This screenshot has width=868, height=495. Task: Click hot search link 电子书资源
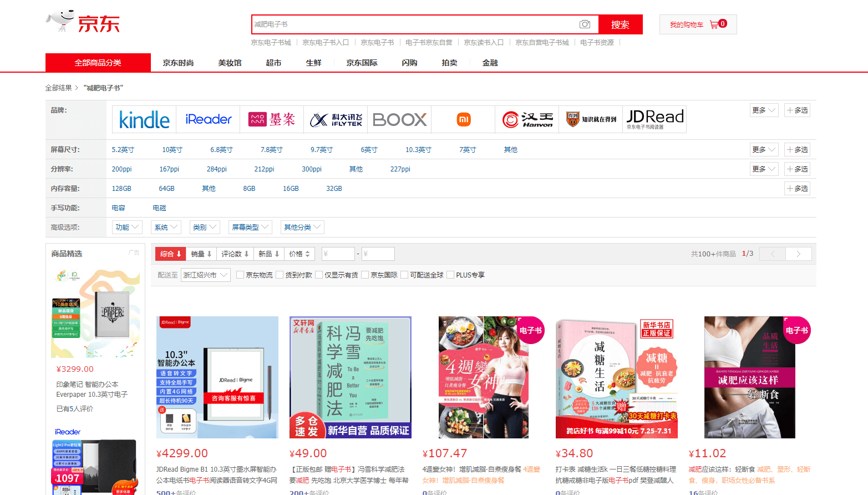pyautogui.click(x=597, y=43)
